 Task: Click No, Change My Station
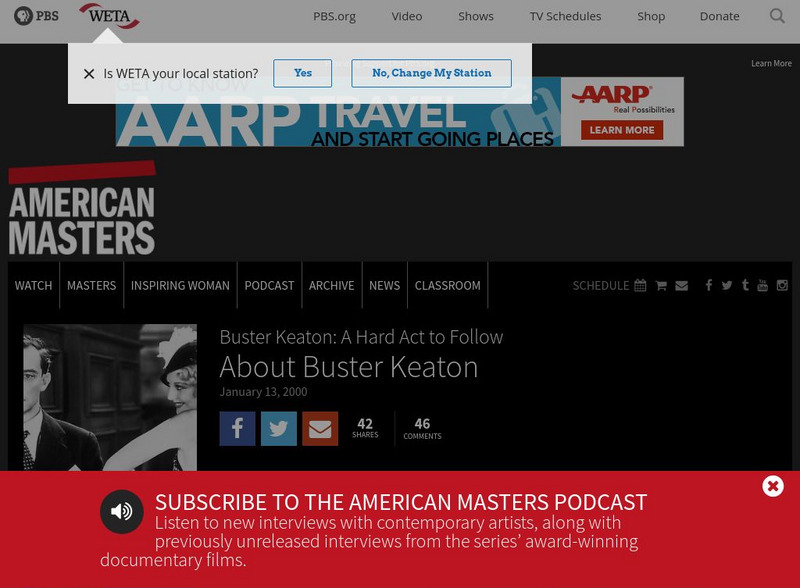pyautogui.click(x=431, y=73)
